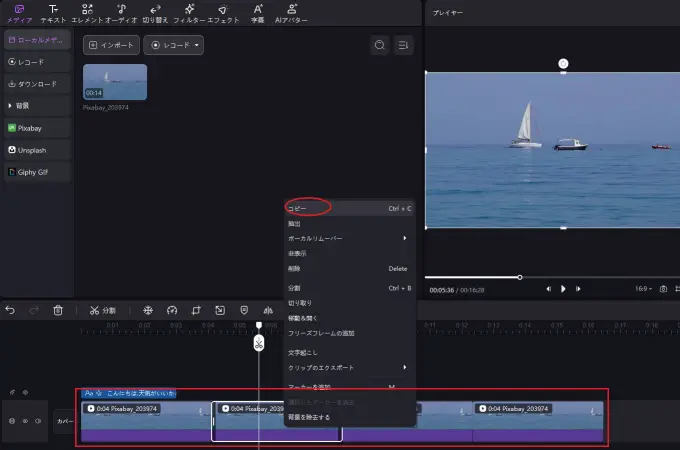Click the player progress slider knob
Viewport: 680px width, 450px height.
[520, 277]
